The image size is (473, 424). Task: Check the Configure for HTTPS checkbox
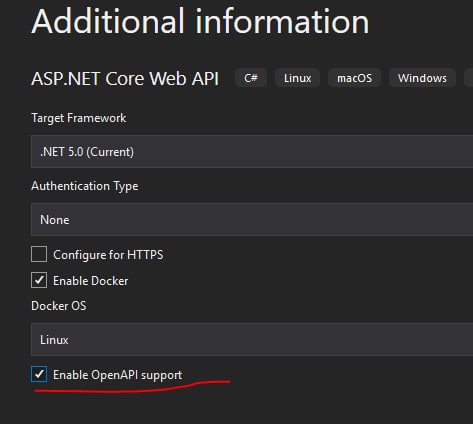(x=39, y=254)
